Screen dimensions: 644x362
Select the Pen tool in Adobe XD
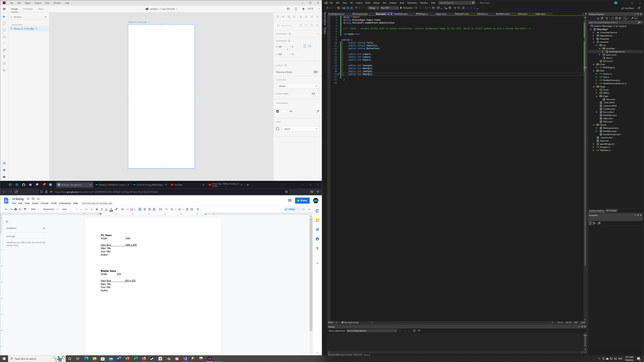[4, 50]
